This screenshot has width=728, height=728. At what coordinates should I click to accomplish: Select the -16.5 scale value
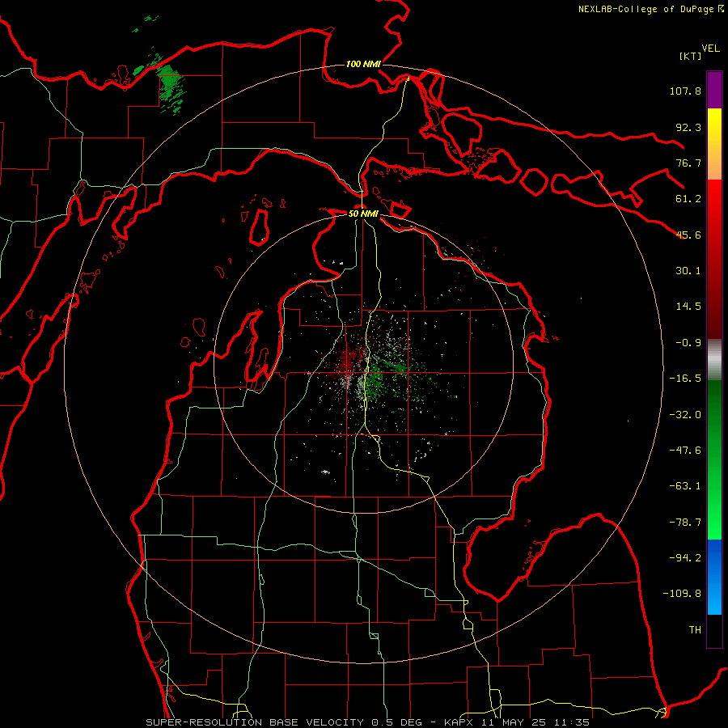(685, 379)
